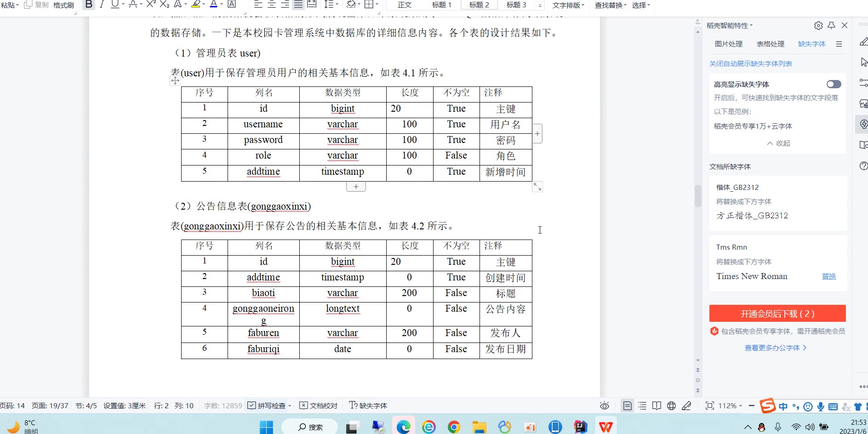Apply 正文 style
The height and width of the screenshot is (434, 868).
[405, 5]
